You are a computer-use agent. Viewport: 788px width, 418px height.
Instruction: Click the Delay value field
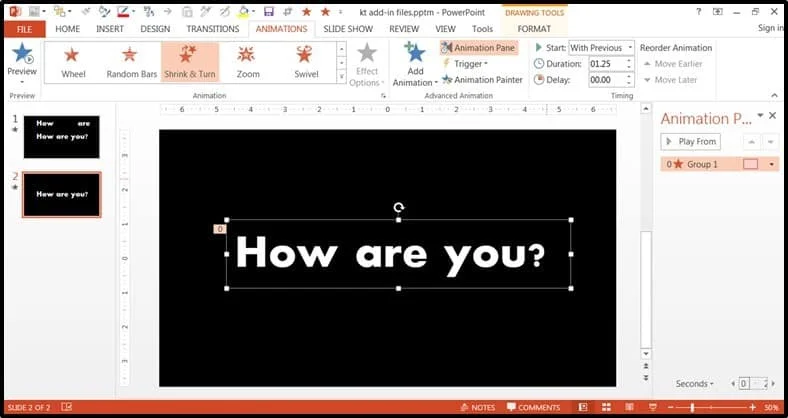606,80
